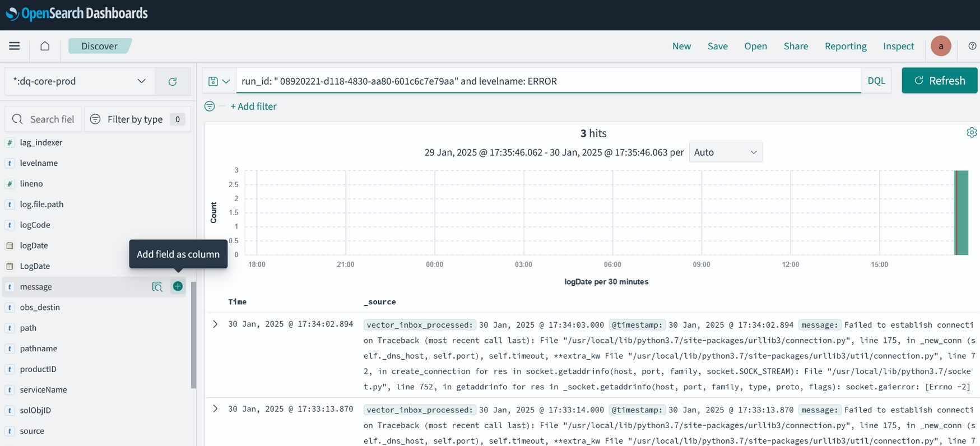Open histogram settings gear icon

click(x=971, y=133)
